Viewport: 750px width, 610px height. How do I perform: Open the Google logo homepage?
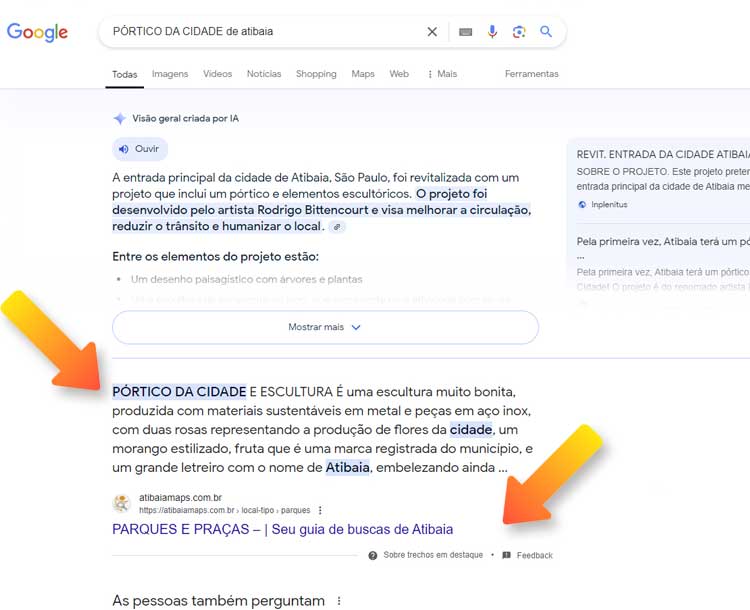tap(37, 32)
